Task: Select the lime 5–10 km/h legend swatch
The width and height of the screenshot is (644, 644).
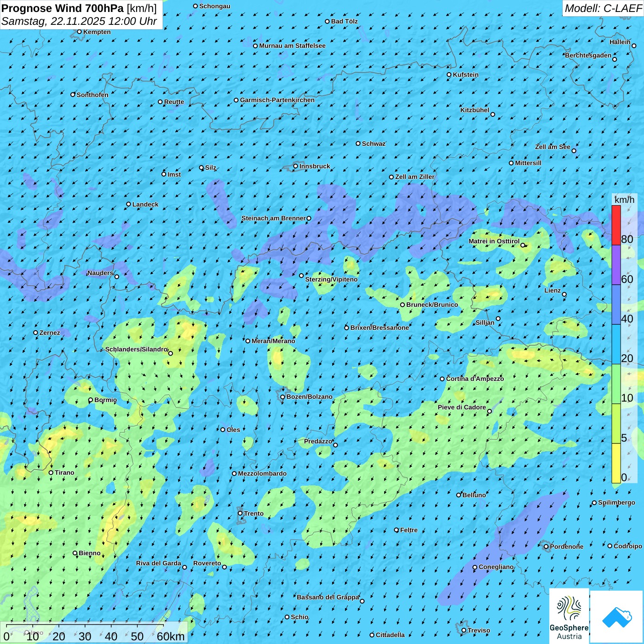Action: [x=616, y=424]
